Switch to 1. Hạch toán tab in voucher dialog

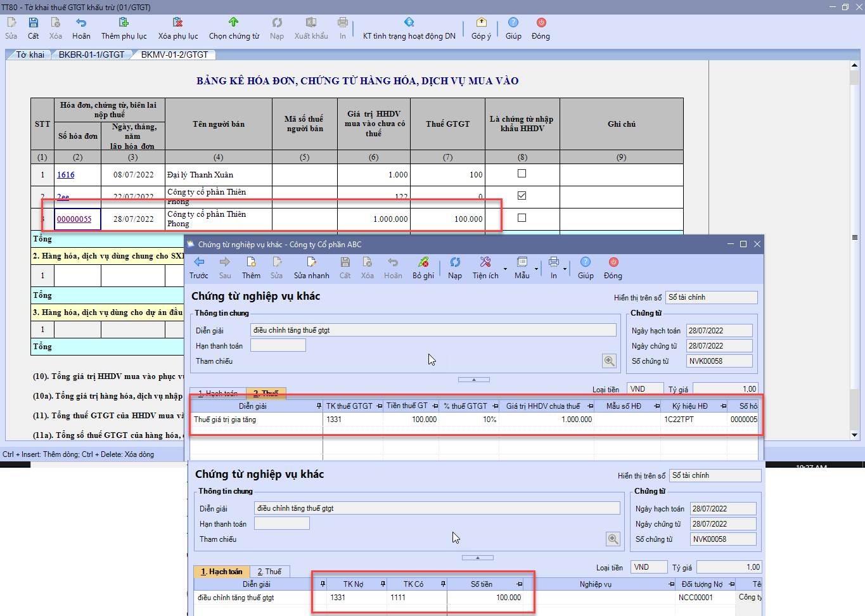(217, 394)
